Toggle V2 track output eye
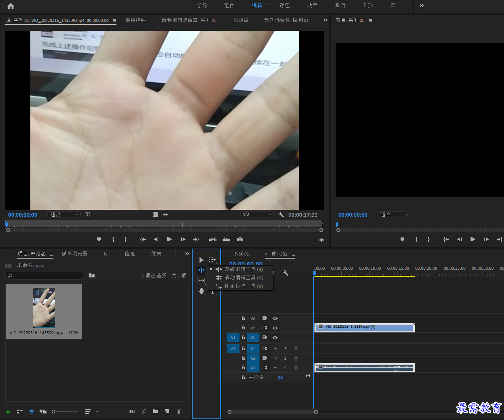The width and height of the screenshot is (504, 420). tap(275, 328)
